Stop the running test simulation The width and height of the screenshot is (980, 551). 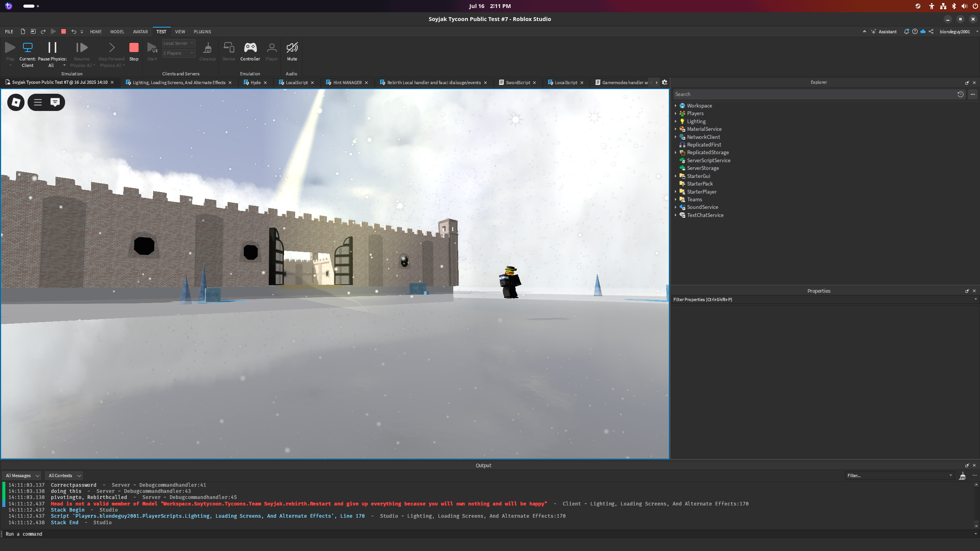click(x=134, y=51)
